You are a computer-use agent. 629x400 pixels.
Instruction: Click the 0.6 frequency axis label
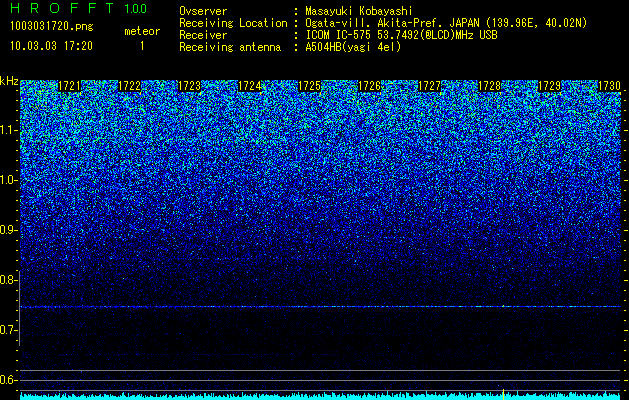[8, 380]
